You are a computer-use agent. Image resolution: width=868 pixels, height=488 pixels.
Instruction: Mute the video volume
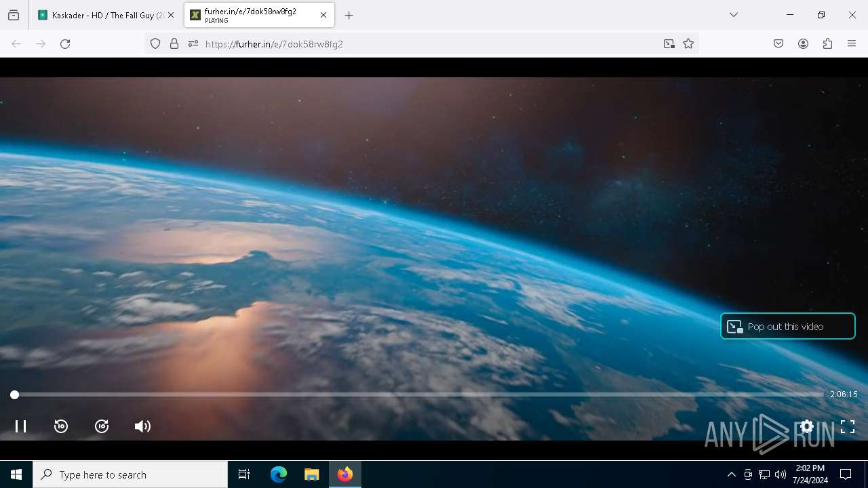tap(142, 426)
